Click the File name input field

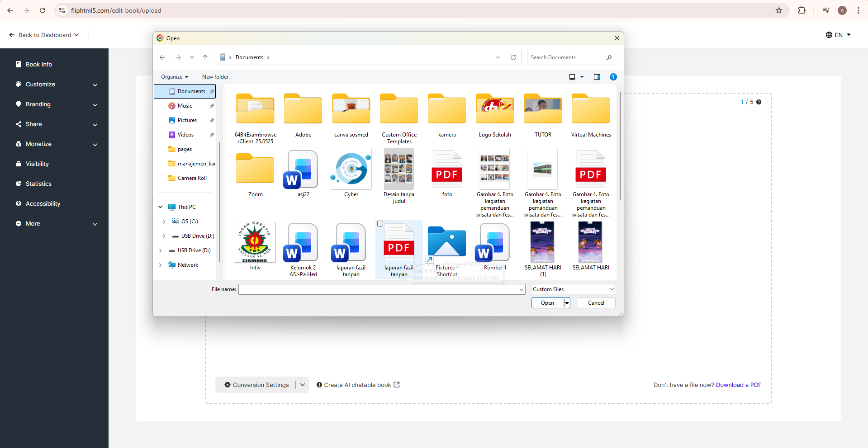tap(381, 289)
